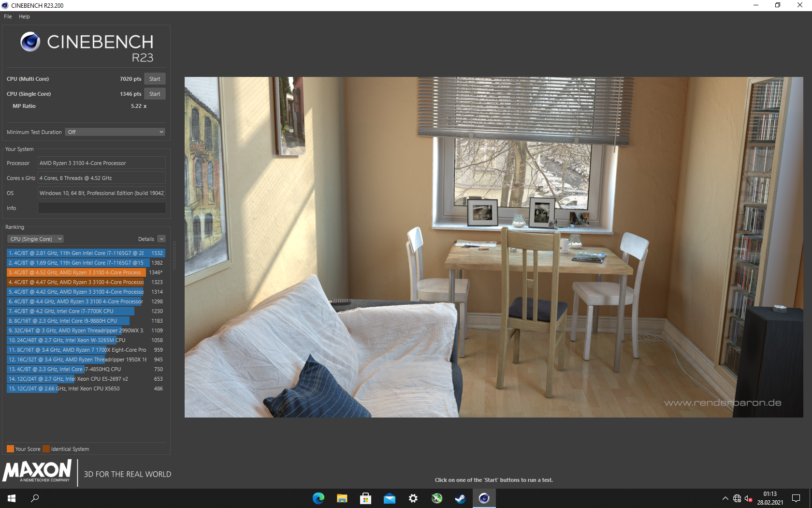The image size is (812, 508).
Task: Open Steam from the taskbar
Action: tap(461, 498)
